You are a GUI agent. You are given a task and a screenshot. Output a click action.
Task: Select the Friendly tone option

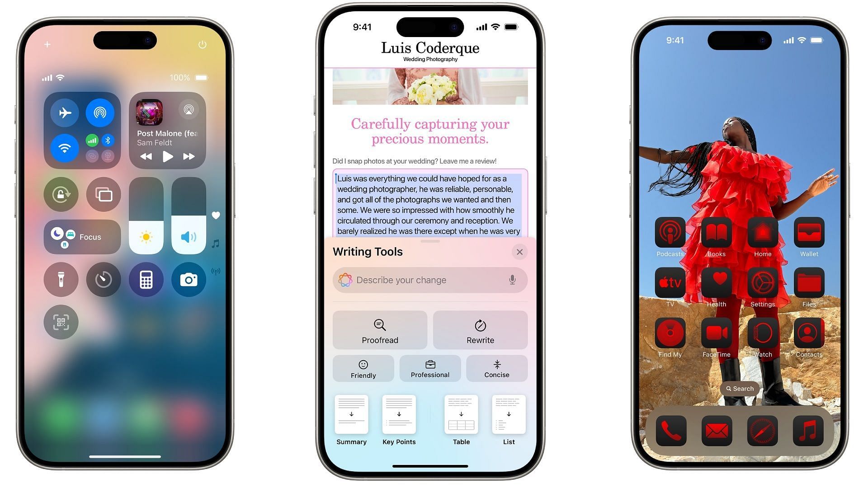[363, 368]
